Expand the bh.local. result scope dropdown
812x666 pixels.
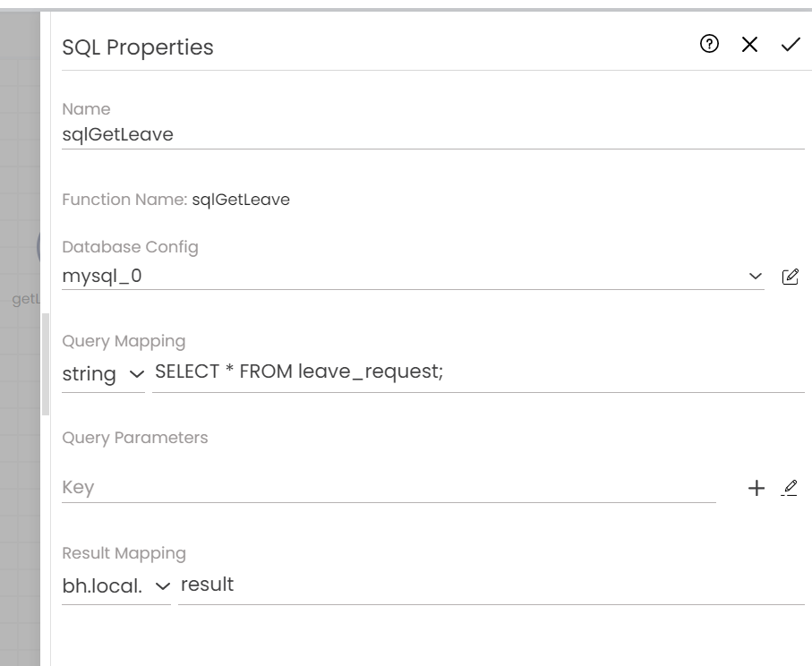click(x=116, y=585)
